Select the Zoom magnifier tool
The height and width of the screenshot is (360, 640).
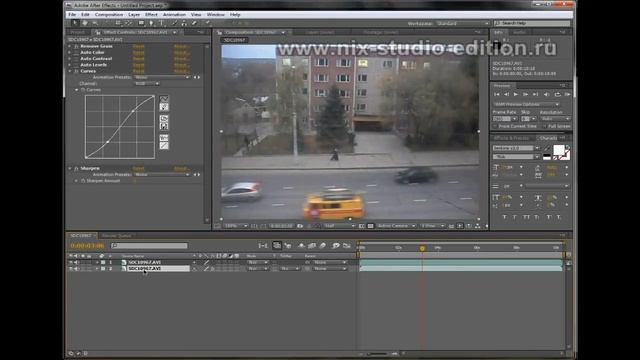click(x=95, y=23)
